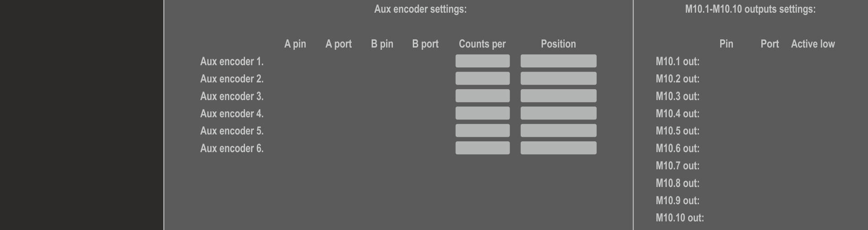Activate Aux encoder 5 Position field

pos(558,130)
